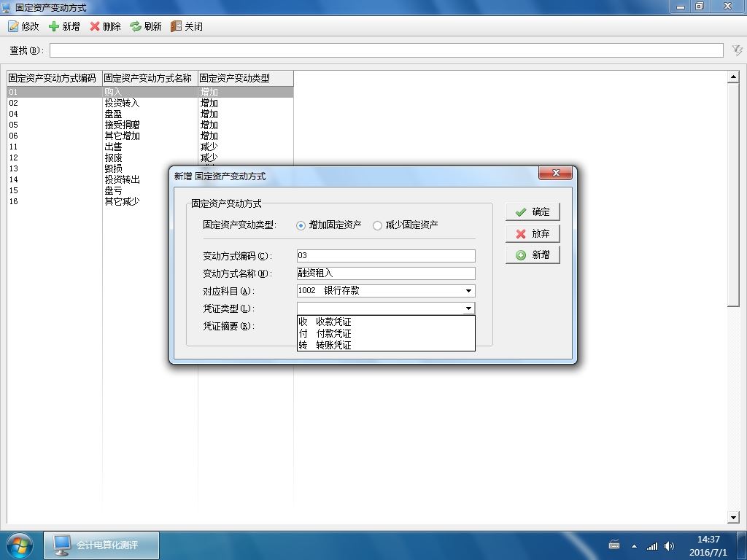Screen dimensions: 747x560
Task: Select 增加固定资产 radio button
Action: pos(301,225)
